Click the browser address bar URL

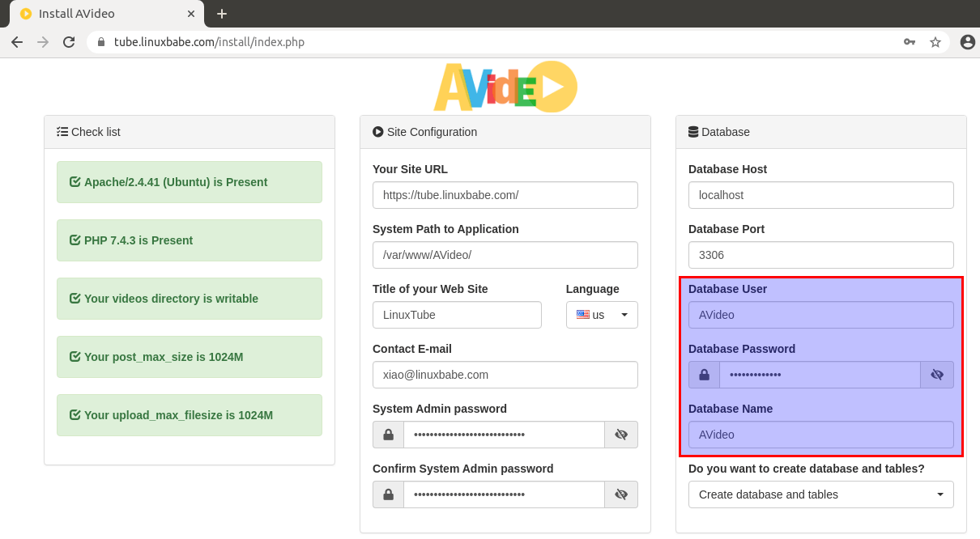pyautogui.click(x=324, y=42)
